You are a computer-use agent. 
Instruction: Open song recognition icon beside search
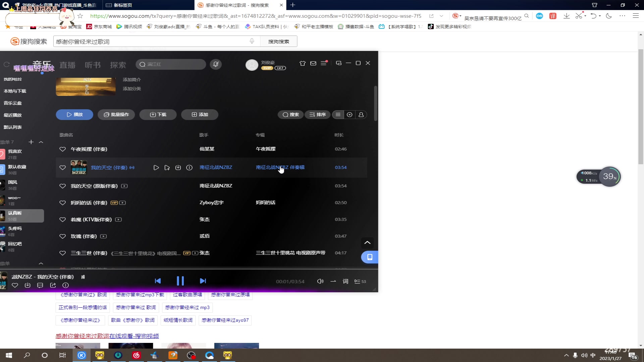pyautogui.click(x=216, y=64)
